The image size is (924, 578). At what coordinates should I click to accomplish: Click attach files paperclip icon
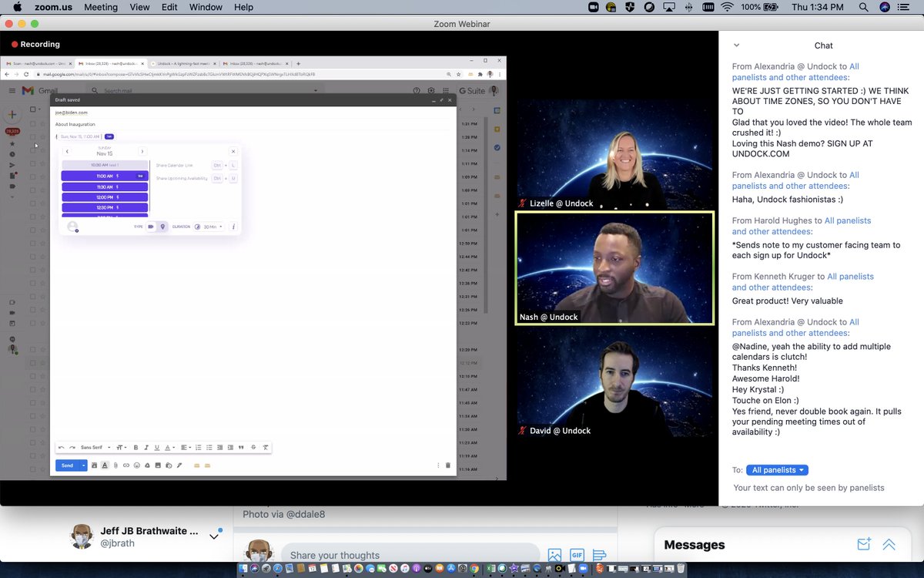click(115, 465)
